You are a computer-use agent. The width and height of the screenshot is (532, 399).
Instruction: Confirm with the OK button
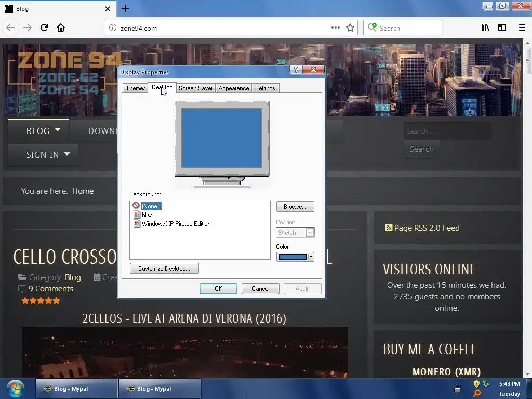(x=218, y=289)
